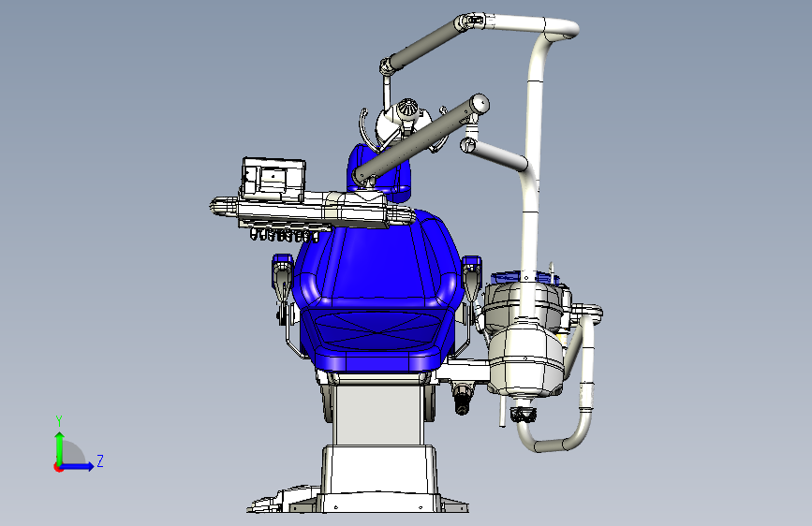The image size is (812, 526).
Task: Click the tall vertical white support pole
Action: tap(533, 176)
